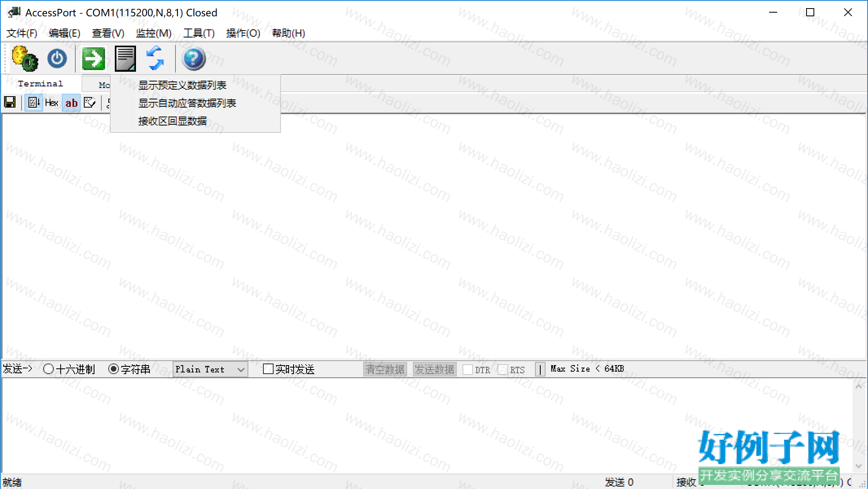Select the 字符串 radio button

point(114,369)
